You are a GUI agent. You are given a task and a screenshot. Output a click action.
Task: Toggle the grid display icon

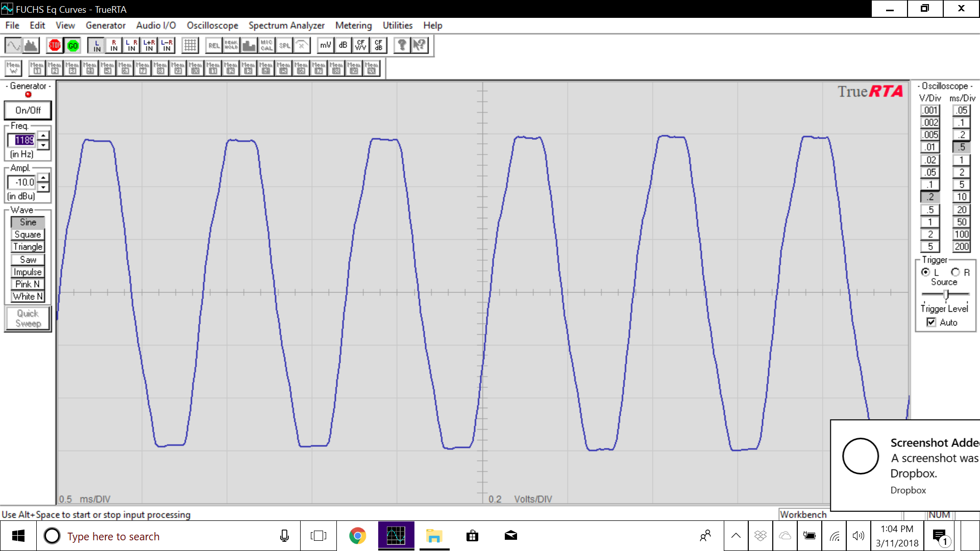190,45
